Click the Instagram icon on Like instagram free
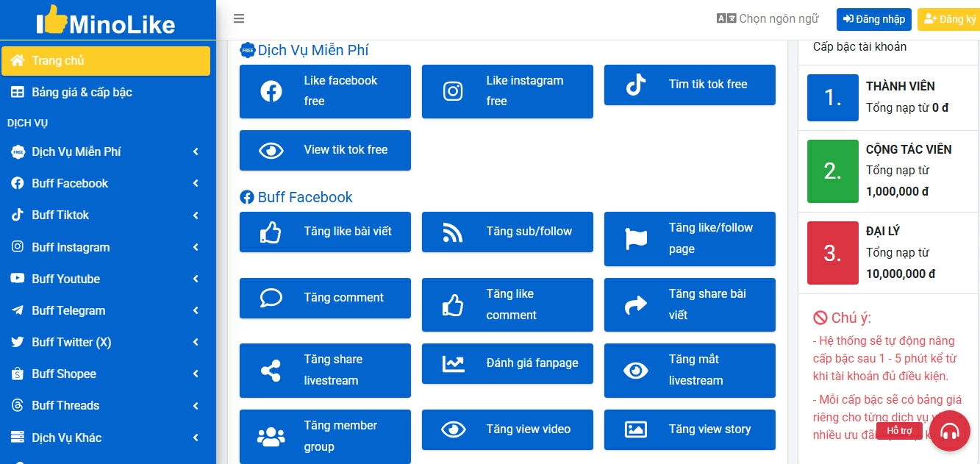 [453, 91]
